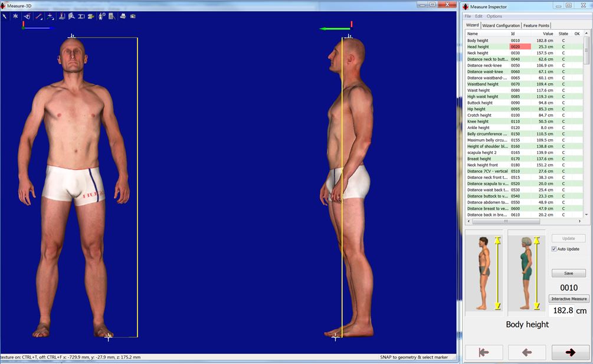
Task: Jump to first measurement arrow button
Action: pyautogui.click(x=484, y=352)
